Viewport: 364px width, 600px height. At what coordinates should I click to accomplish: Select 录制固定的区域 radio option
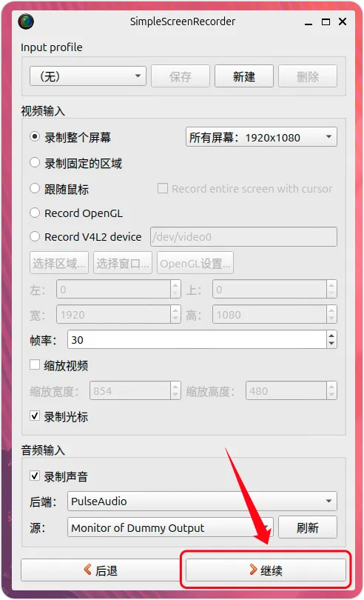tap(35, 163)
